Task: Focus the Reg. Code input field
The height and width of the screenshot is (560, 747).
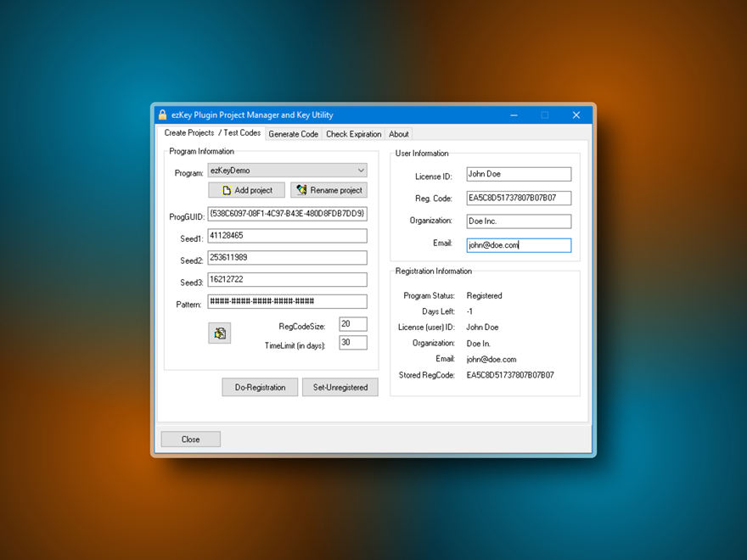Action: click(x=518, y=198)
